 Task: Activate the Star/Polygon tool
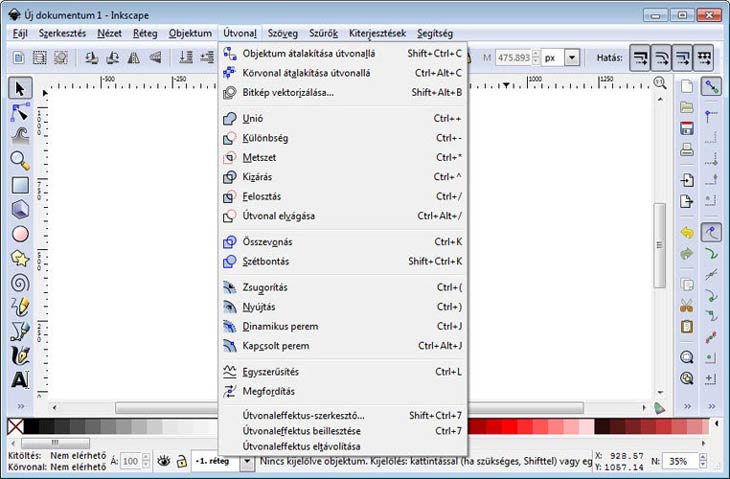click(20, 258)
